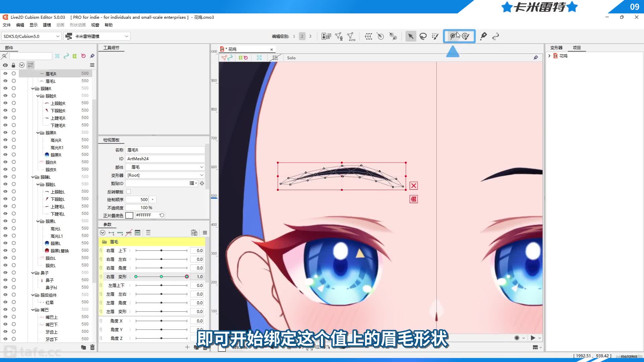Click the delete key points icon
Screen dimensions: 644x362
click(x=129, y=233)
